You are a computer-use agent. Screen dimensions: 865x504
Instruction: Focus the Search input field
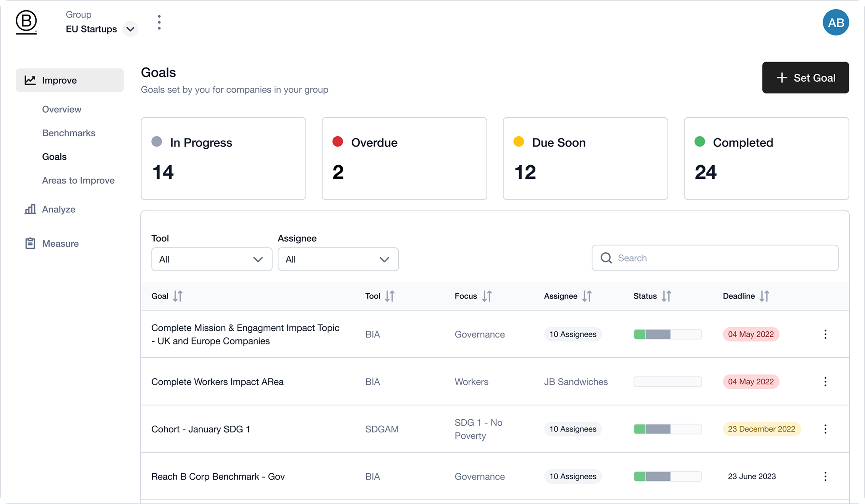(715, 258)
